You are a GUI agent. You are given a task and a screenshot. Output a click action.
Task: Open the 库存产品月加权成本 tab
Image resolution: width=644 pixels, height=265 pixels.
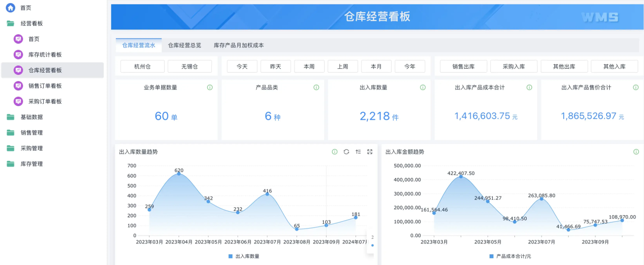point(239,45)
